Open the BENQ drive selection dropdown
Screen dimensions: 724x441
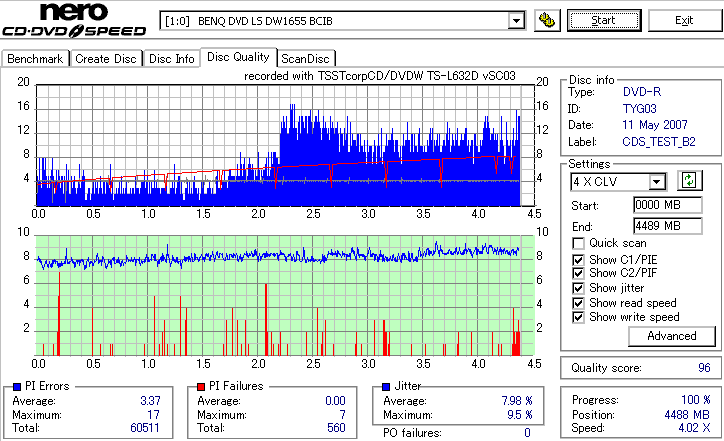(x=516, y=21)
